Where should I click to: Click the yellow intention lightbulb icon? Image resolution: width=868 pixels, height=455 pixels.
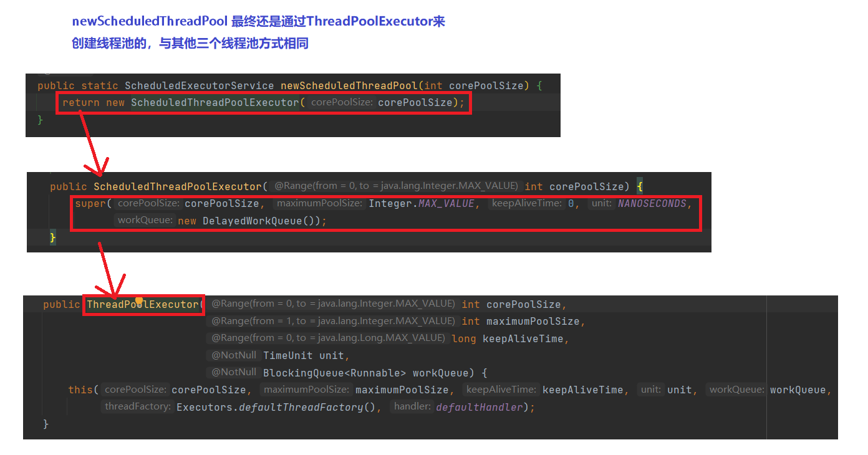tap(139, 300)
